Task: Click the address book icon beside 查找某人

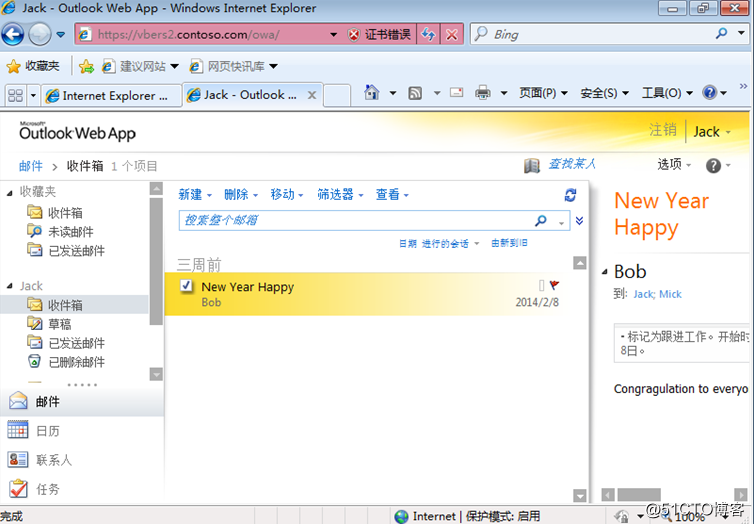Action: click(532, 165)
